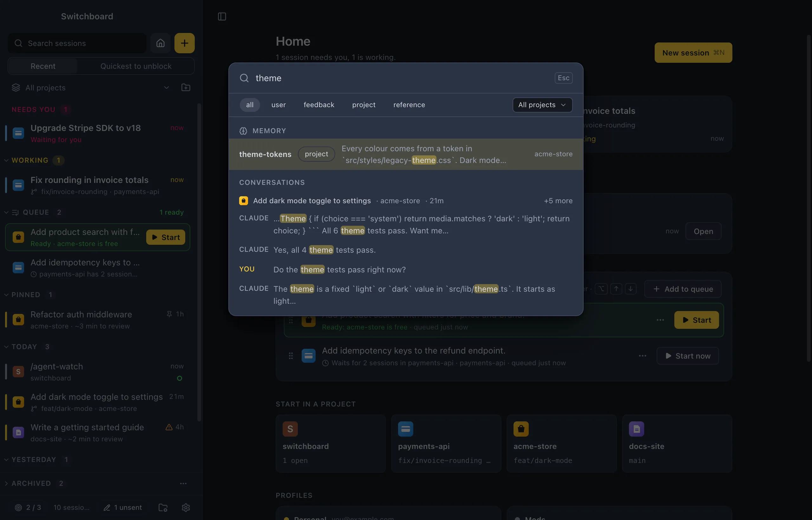The height and width of the screenshot is (520, 812).
Task: Click the payments-api project card icon
Action: tap(406, 429)
